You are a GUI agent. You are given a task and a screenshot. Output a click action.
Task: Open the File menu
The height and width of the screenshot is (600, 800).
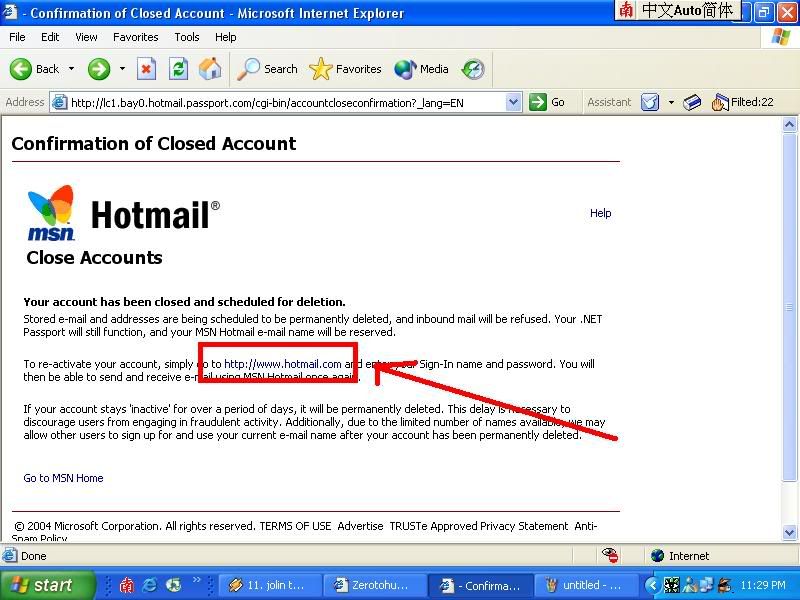[x=17, y=37]
